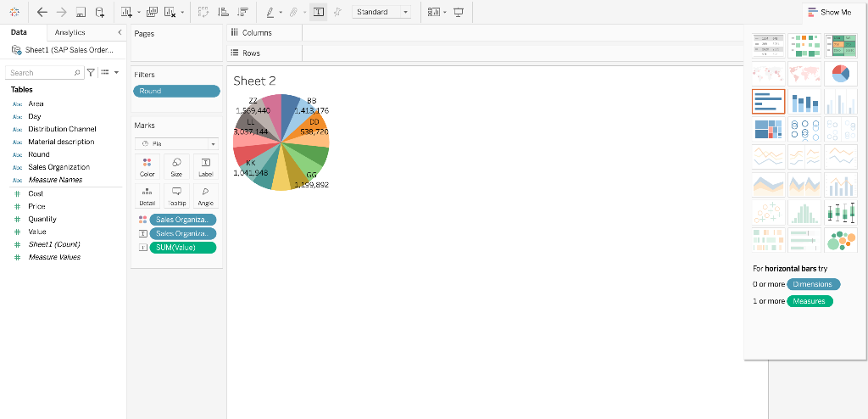This screenshot has height=419, width=868.
Task: Click the Detail marks button
Action: click(x=147, y=196)
